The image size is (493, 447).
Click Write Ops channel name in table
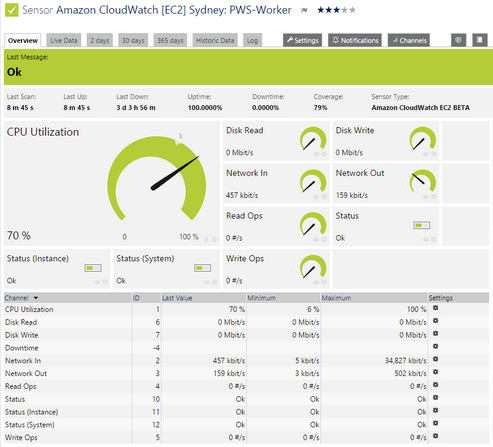coord(21,438)
